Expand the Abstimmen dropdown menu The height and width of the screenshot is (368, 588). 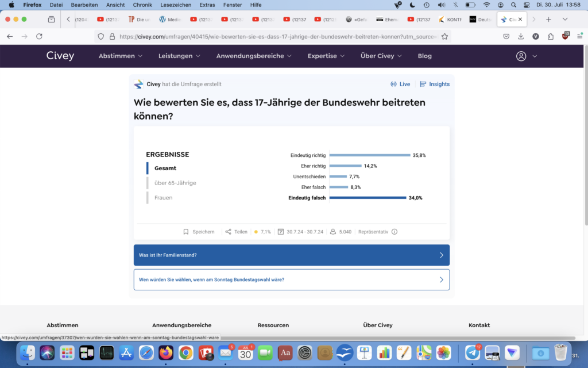120,56
